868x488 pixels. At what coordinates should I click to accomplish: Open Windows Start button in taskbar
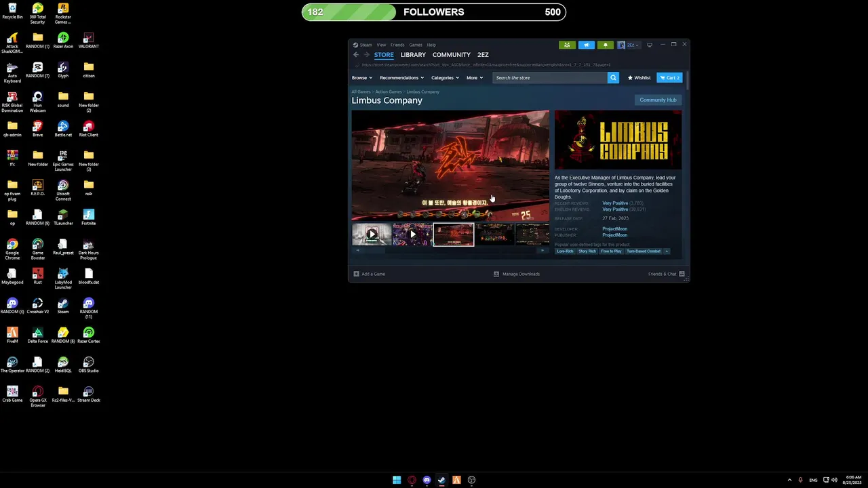point(397,480)
